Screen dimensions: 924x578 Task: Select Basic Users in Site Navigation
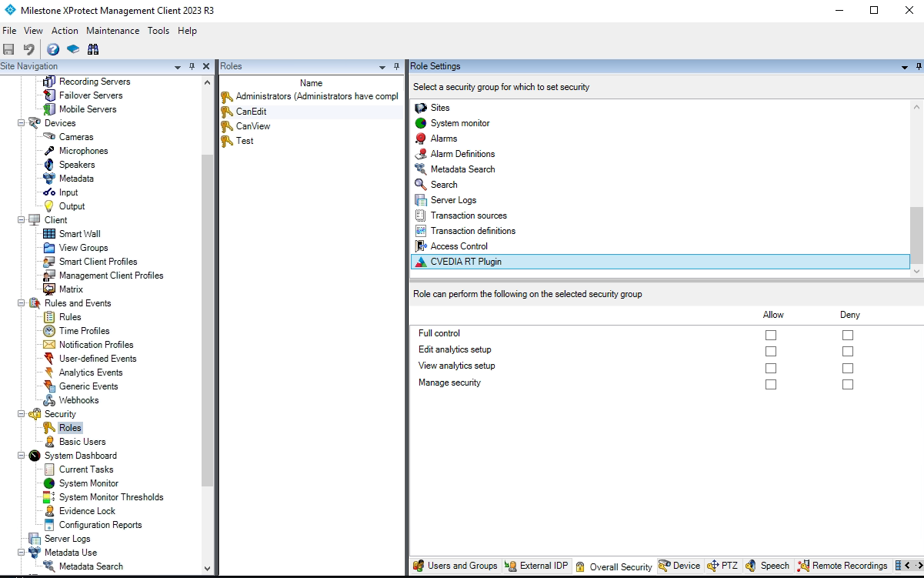(x=82, y=442)
